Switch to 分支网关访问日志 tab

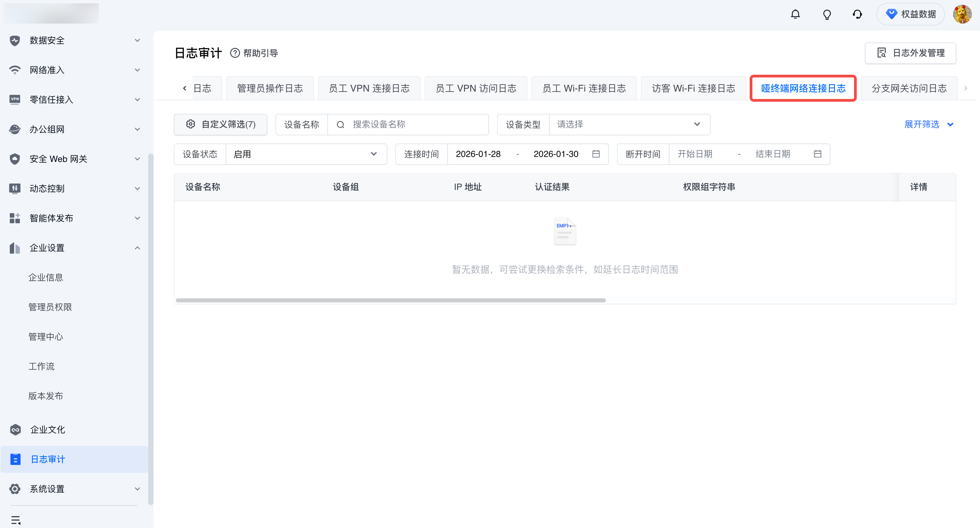[x=909, y=88]
